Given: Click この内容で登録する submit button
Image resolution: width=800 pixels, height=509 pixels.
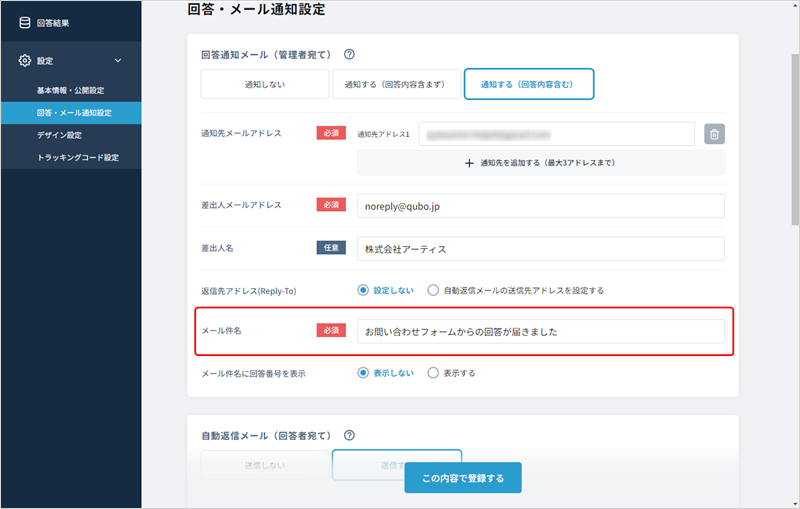Looking at the screenshot, I should (x=463, y=478).
